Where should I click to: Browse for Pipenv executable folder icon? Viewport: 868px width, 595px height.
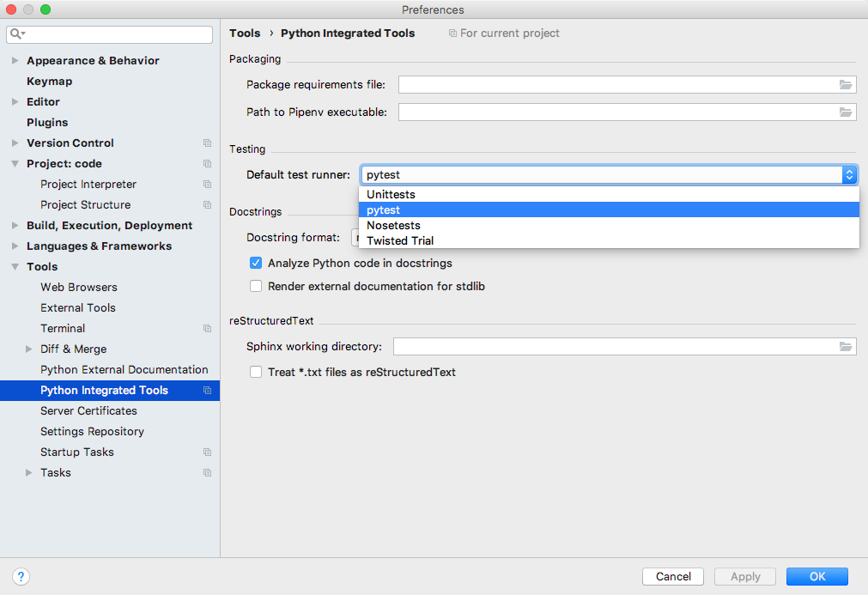(x=846, y=112)
